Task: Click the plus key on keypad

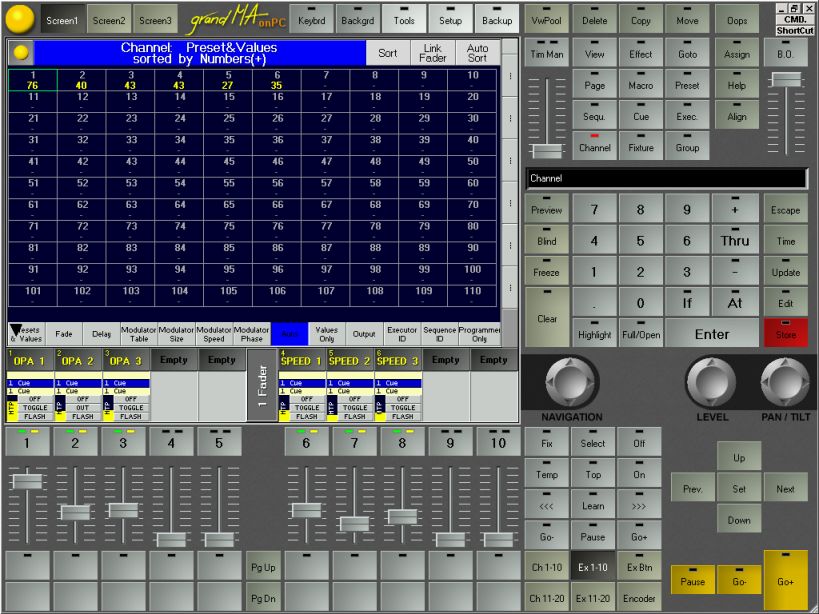Action: tap(735, 208)
